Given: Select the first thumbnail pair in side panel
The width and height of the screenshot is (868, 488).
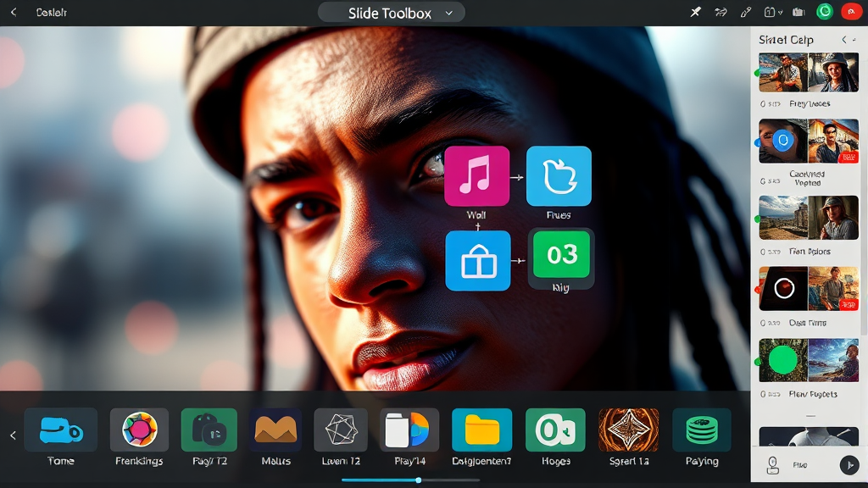Looking at the screenshot, I should (x=808, y=73).
